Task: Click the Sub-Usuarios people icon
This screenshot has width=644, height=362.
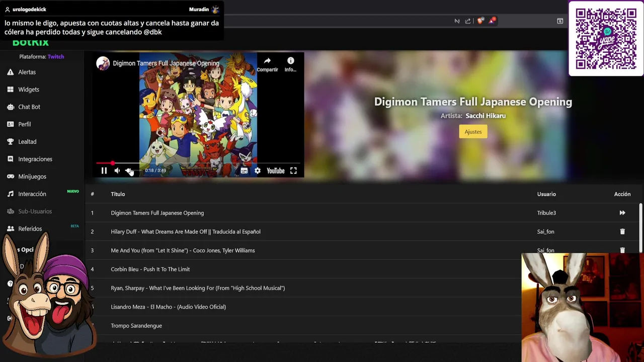Action: point(10,211)
